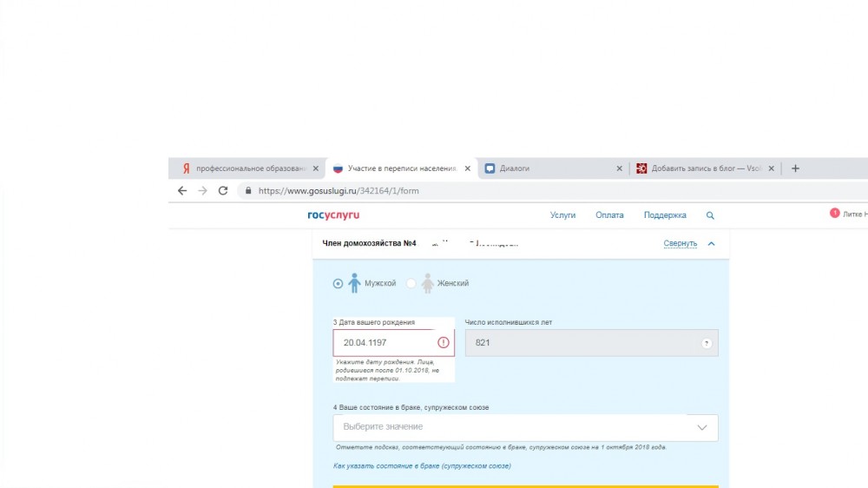Click the birth date input field
868x488 pixels.
(386, 343)
